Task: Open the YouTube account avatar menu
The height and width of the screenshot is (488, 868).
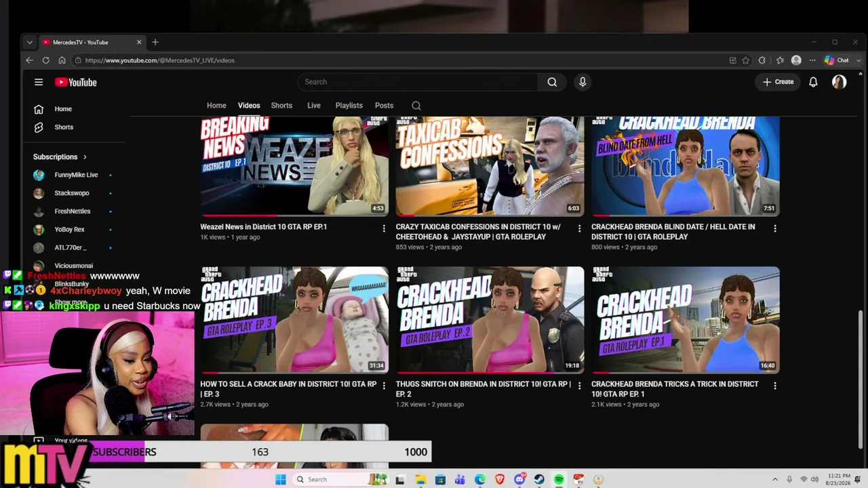Action: pos(839,82)
